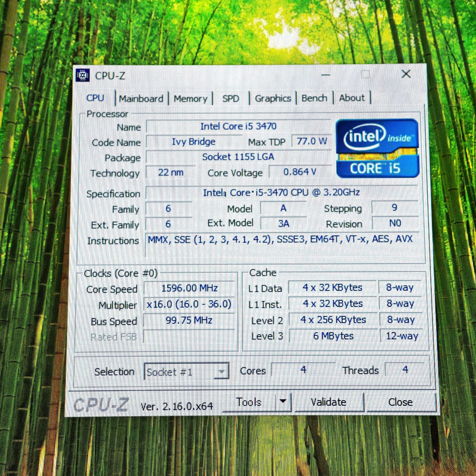View the Graphics tab
476x476 pixels.
pyautogui.click(x=273, y=98)
